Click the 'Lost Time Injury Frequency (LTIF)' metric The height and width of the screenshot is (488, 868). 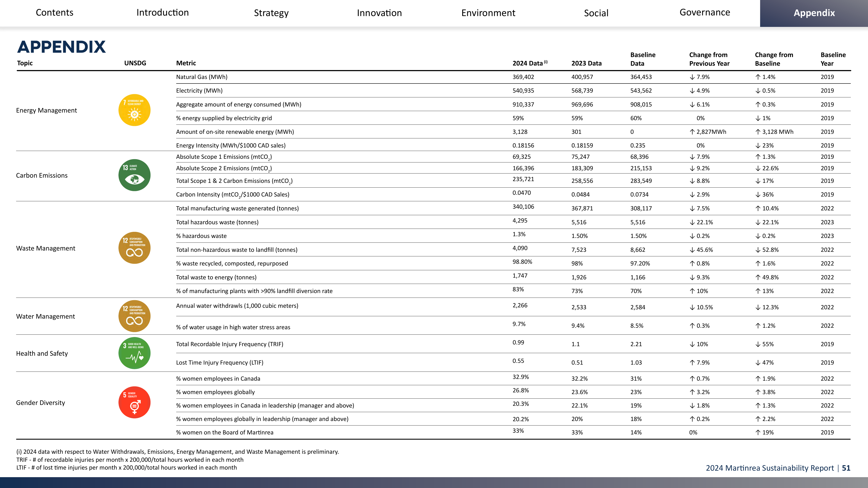(x=220, y=363)
